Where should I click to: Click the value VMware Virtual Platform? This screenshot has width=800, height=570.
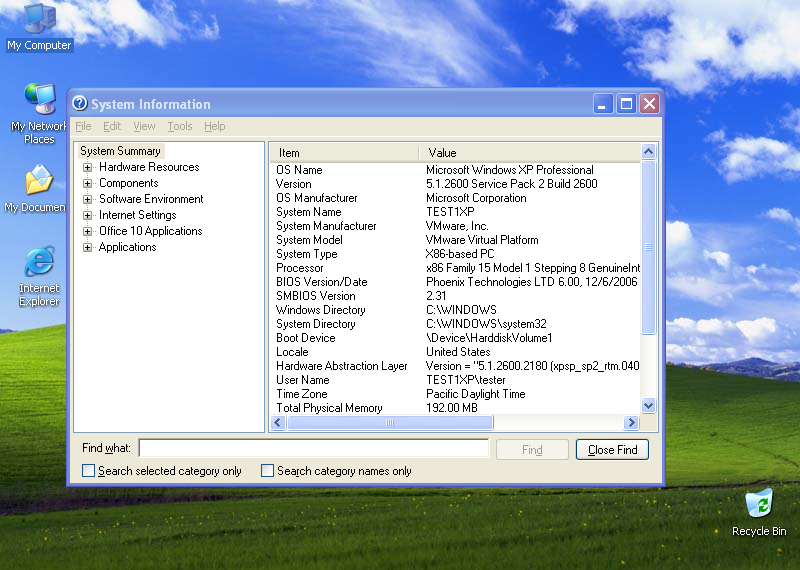pyautogui.click(x=482, y=240)
